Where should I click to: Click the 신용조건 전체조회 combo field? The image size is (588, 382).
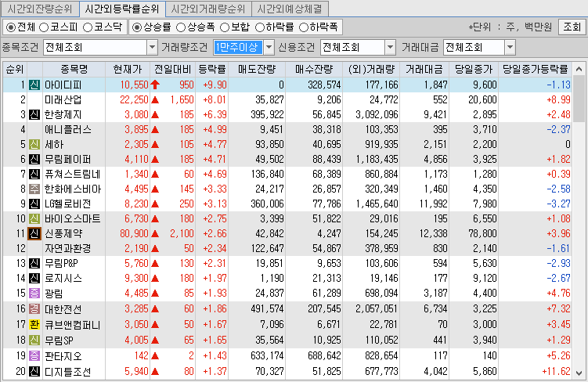[x=353, y=48]
